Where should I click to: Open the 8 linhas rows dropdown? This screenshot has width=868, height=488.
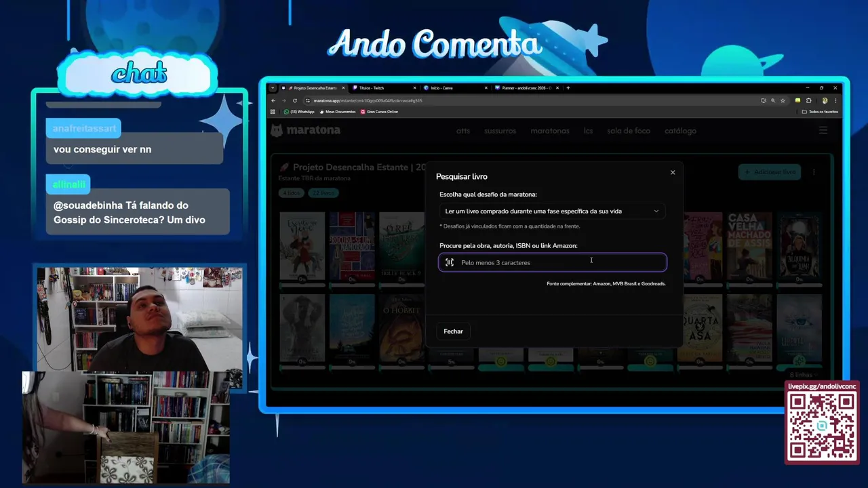pos(804,375)
